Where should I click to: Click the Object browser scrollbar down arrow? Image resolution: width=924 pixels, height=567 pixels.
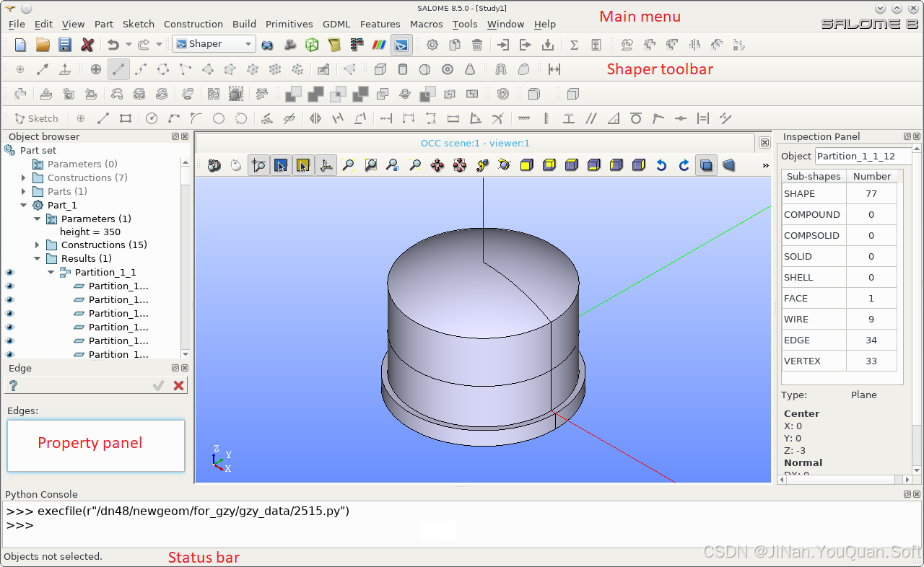click(186, 354)
